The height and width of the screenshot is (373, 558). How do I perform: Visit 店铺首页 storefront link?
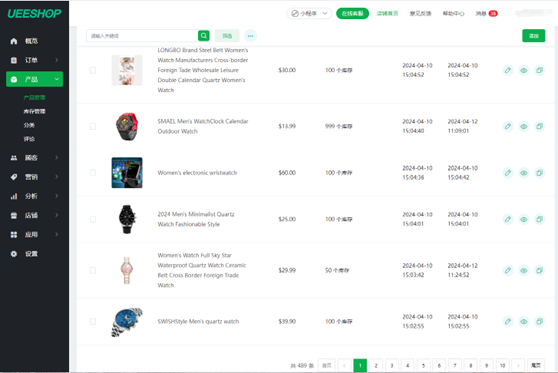point(387,14)
